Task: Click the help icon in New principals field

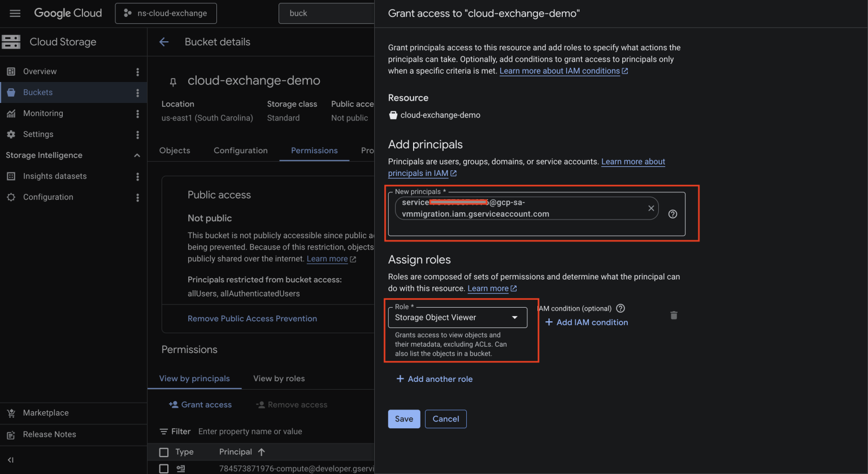Action: click(672, 214)
